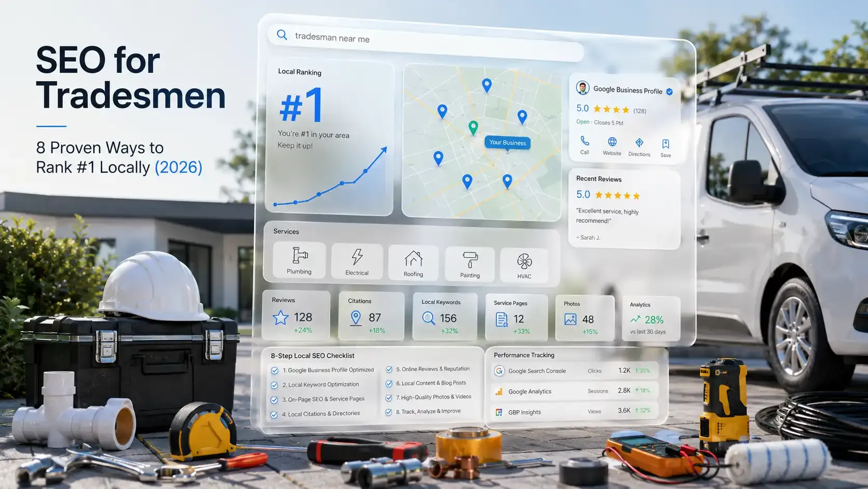Click the Recent Reviews heading
Screen dimensions: 868x489
(x=599, y=179)
